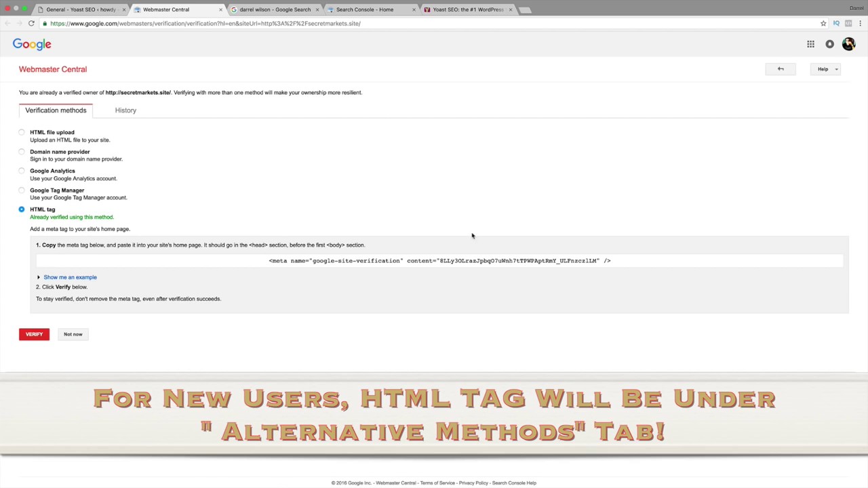The height and width of the screenshot is (488, 868).
Task: Switch to the History tab
Action: click(125, 110)
